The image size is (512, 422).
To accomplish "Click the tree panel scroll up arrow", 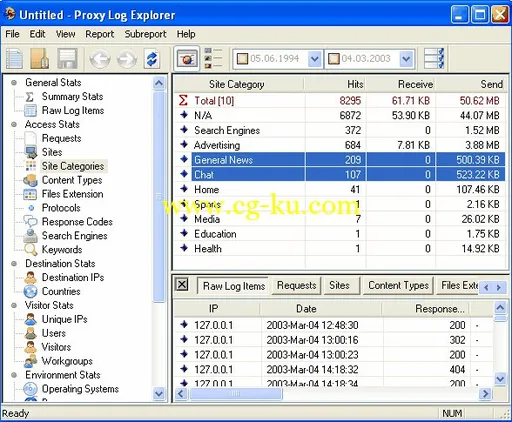I will pyautogui.click(x=159, y=83).
